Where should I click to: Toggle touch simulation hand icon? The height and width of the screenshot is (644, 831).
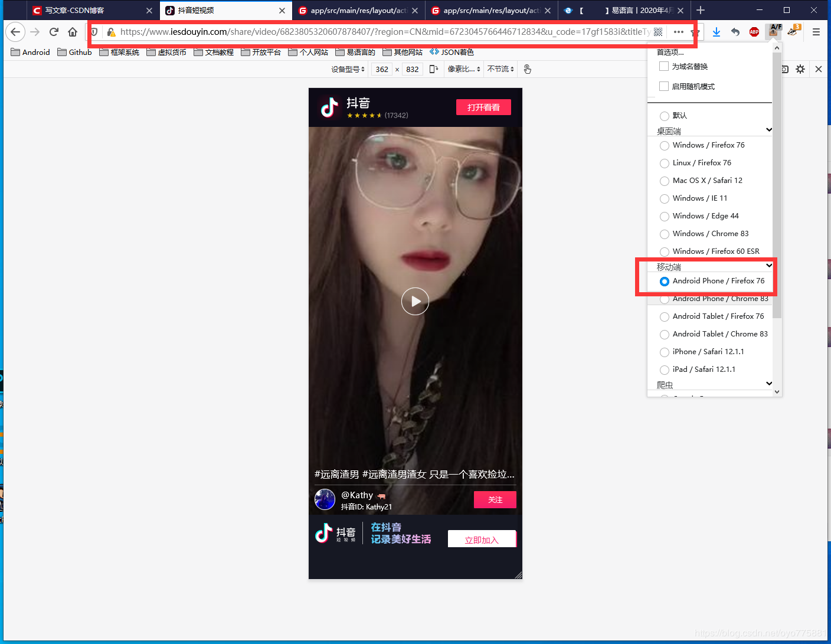pyautogui.click(x=527, y=69)
